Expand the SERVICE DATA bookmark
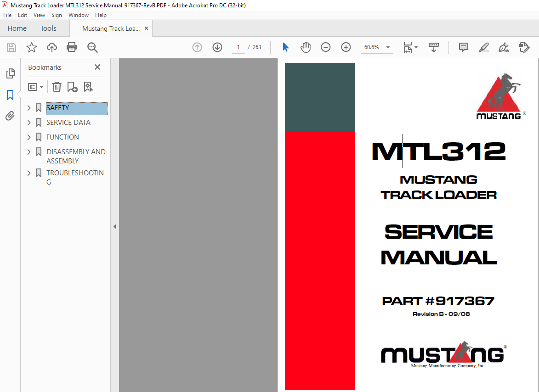Screen dimensions: 539x392 tap(29, 123)
